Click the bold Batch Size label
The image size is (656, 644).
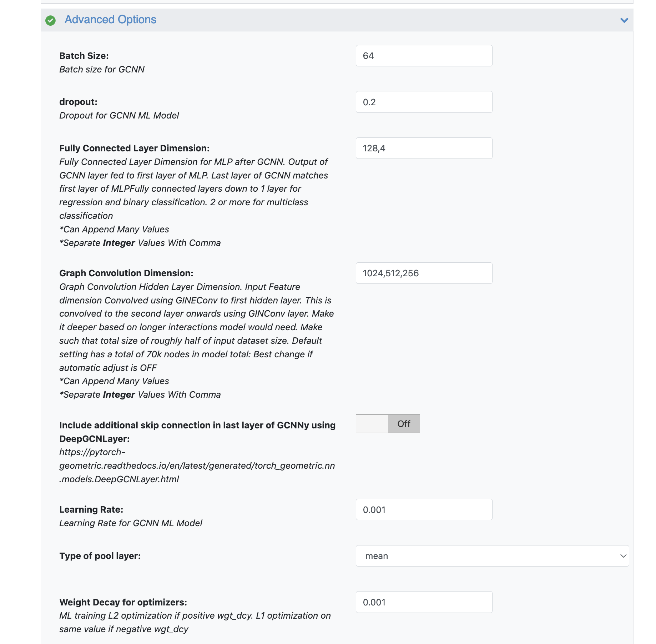point(84,56)
